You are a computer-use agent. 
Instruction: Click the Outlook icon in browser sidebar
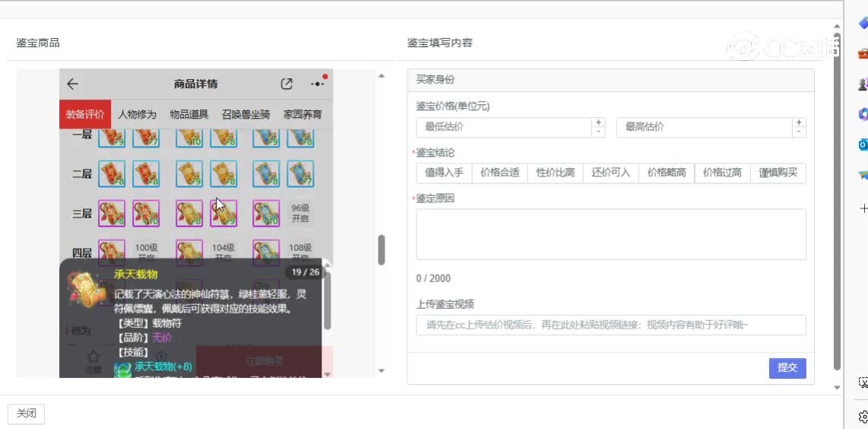[x=863, y=144]
